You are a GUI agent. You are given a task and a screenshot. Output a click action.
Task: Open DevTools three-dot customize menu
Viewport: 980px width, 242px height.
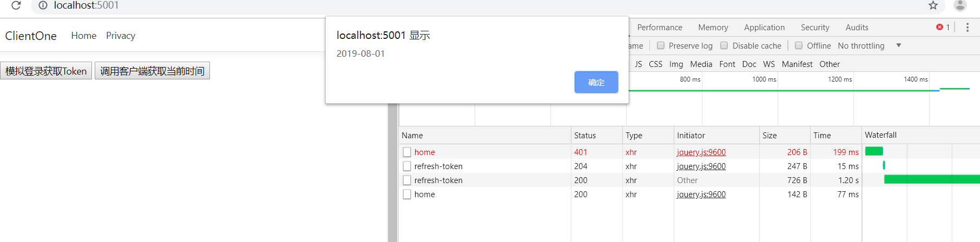968,28
